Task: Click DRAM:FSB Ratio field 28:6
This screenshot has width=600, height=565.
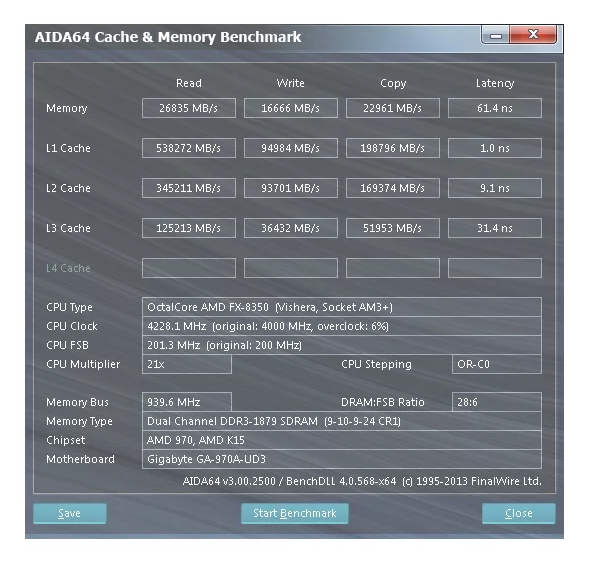Action: click(497, 402)
